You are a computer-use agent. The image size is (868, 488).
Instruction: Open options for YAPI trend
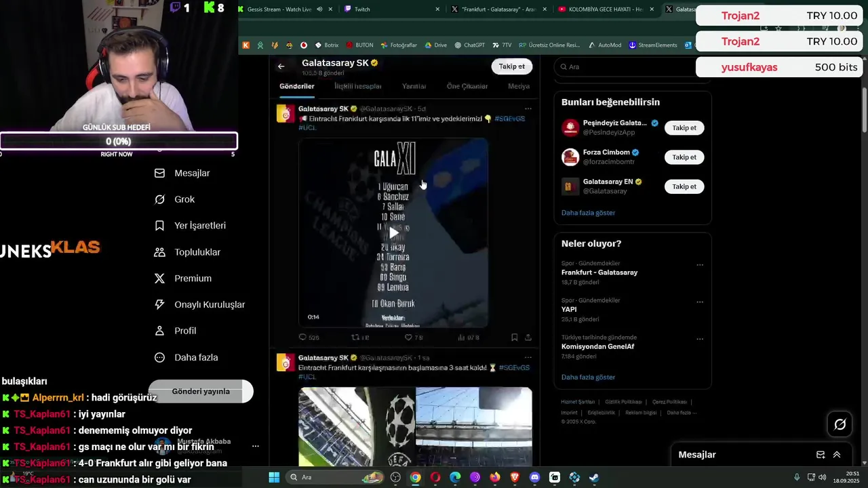click(700, 302)
